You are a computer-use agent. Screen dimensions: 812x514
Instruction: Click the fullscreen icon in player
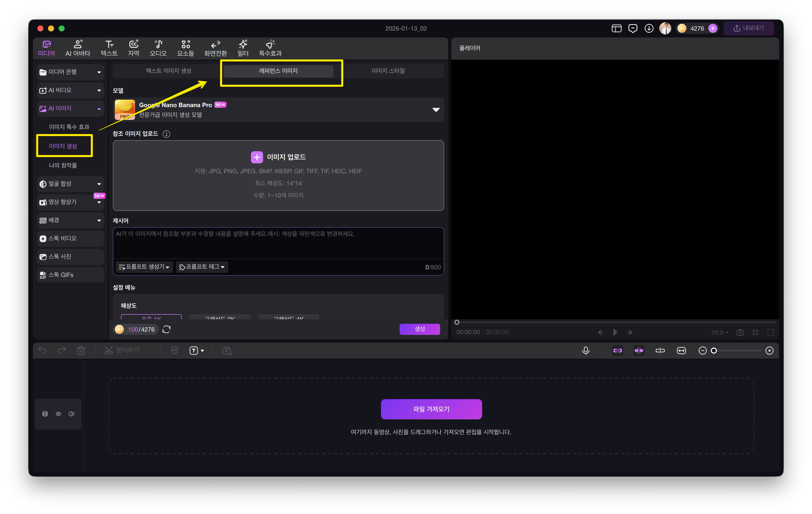click(771, 332)
